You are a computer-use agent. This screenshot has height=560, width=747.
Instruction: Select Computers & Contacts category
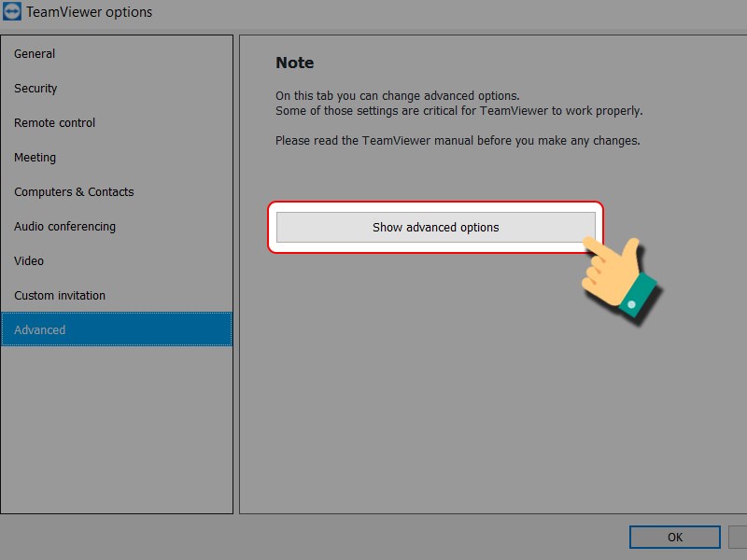pyautogui.click(x=116, y=192)
